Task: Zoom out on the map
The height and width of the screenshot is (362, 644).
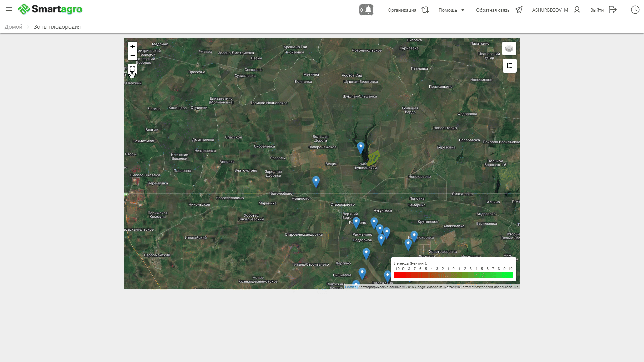Action: [132, 56]
